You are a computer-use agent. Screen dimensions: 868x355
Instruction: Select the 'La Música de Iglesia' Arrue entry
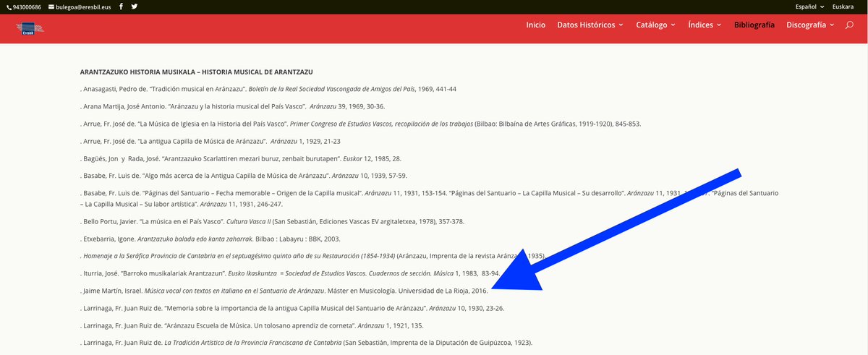tap(360, 123)
